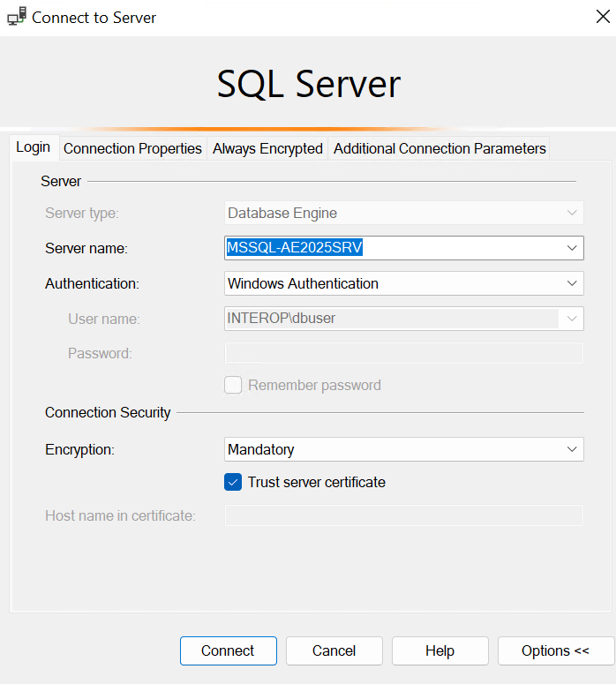
Task: Click the Host name in certificate field
Action: (404, 515)
